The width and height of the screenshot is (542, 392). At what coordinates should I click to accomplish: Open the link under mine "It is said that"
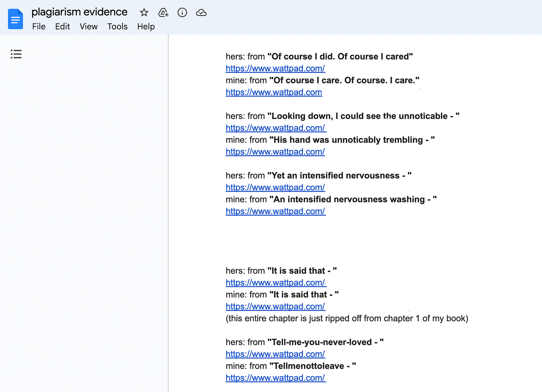(x=275, y=306)
